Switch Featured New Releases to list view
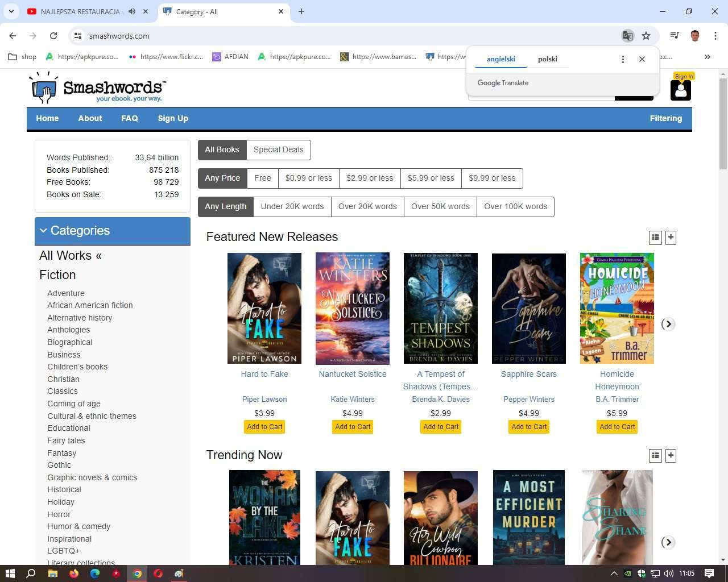728x582 pixels. click(655, 237)
